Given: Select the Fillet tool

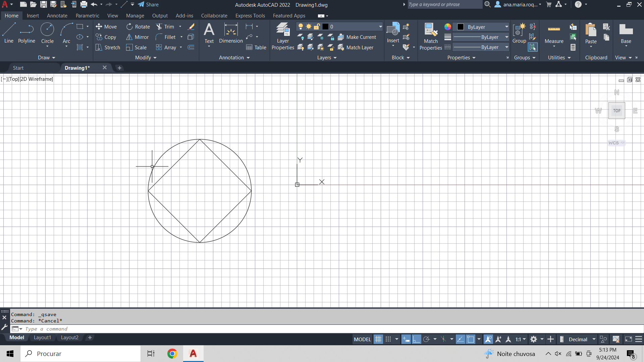Looking at the screenshot, I should tap(169, 37).
